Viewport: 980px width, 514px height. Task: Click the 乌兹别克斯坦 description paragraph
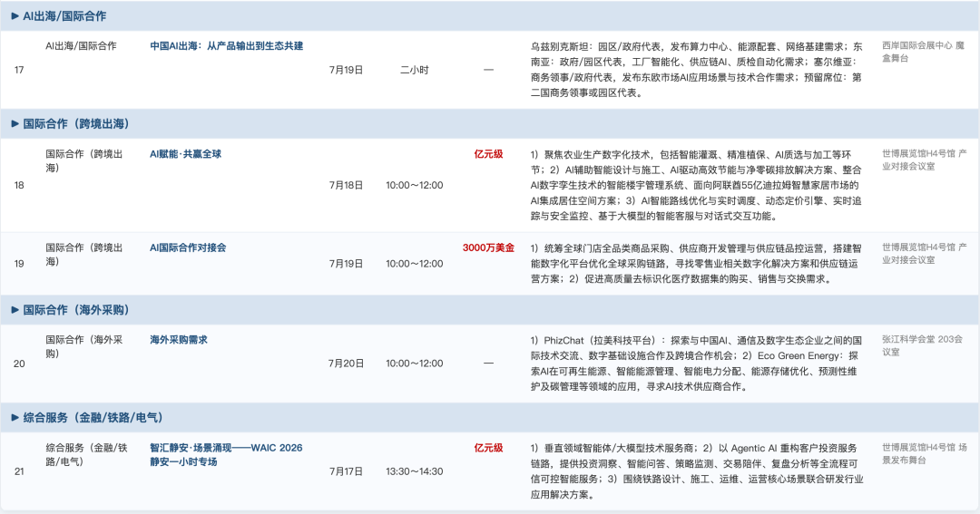(696, 69)
